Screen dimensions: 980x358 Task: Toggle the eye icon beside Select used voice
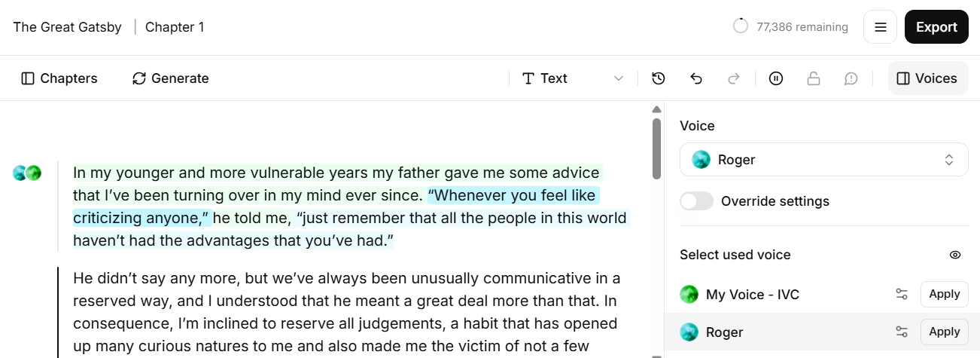955,255
